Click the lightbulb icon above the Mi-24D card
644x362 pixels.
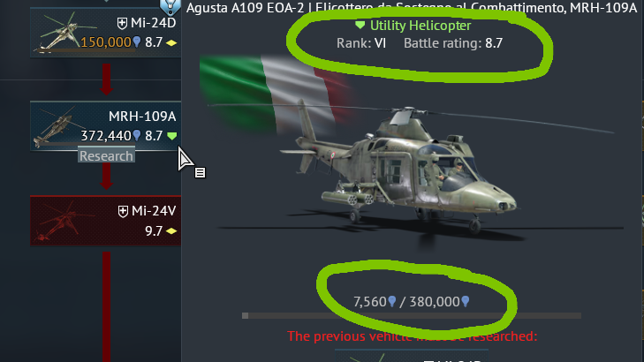[x=170, y=6]
